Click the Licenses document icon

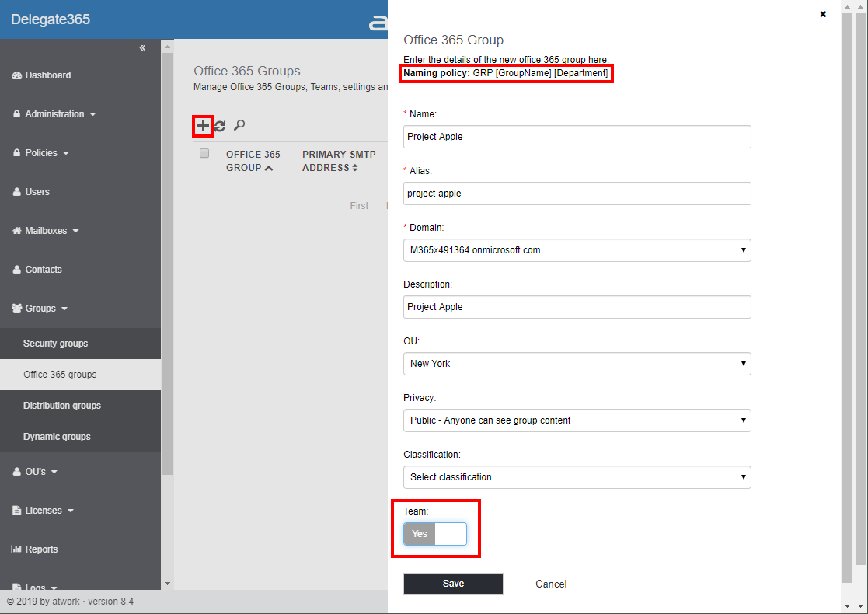click(x=16, y=510)
